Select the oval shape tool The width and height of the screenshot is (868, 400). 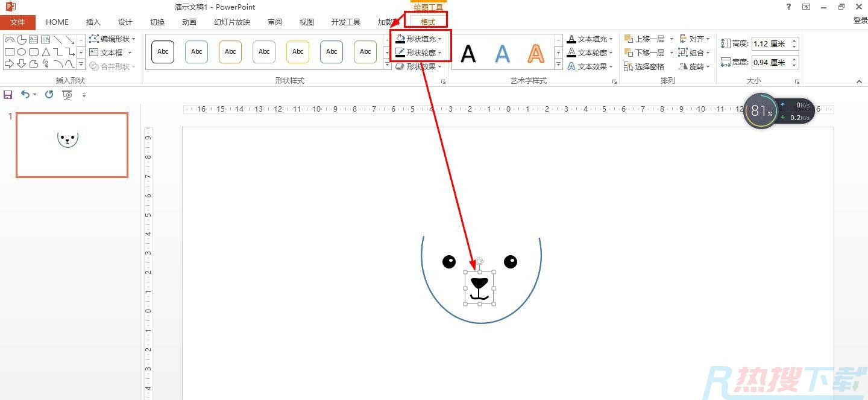22,52
